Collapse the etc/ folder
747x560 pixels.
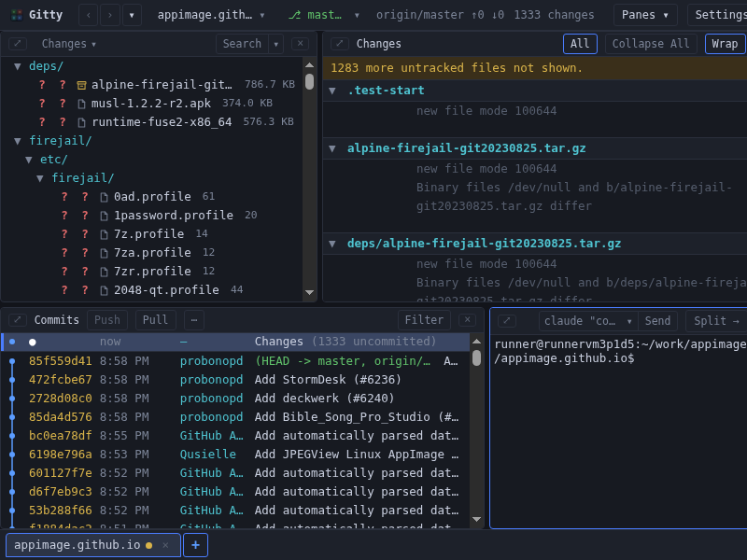(29, 160)
